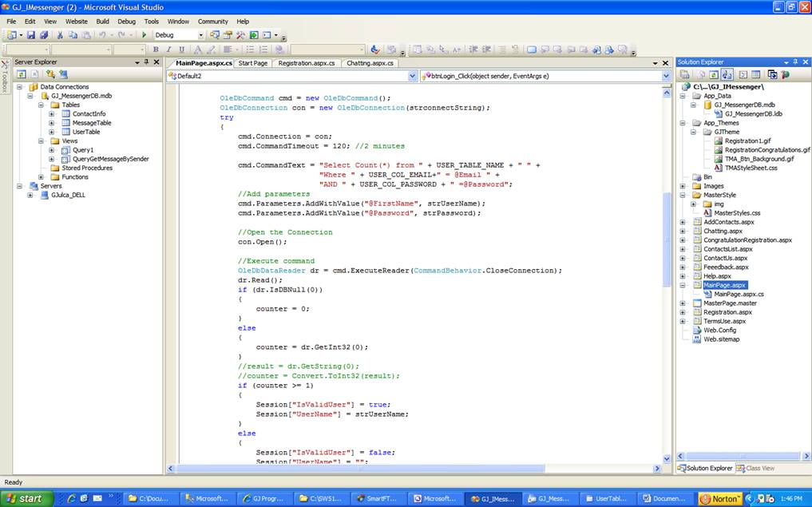The width and height of the screenshot is (812, 507).
Task: Click the Connect to Server icon
Action: (61, 74)
